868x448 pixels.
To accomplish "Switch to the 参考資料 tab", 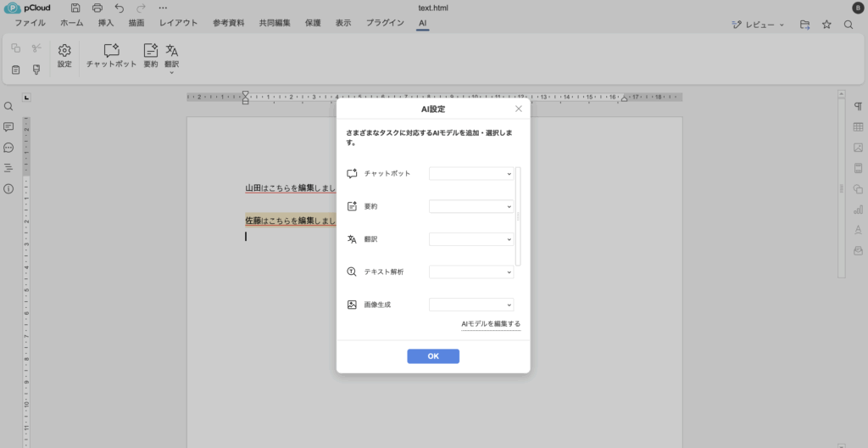I will 229,23.
